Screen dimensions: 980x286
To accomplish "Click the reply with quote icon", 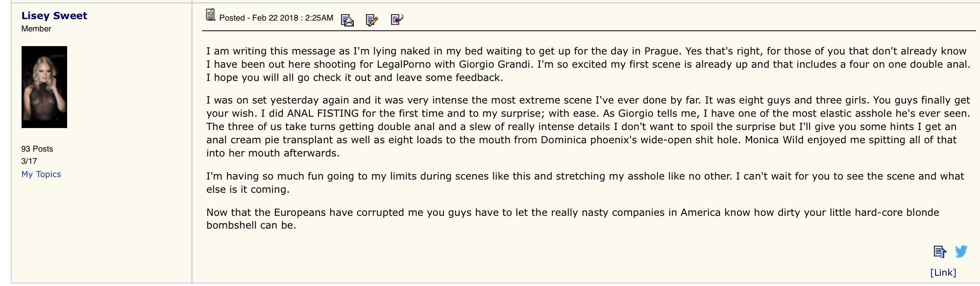I will [397, 20].
